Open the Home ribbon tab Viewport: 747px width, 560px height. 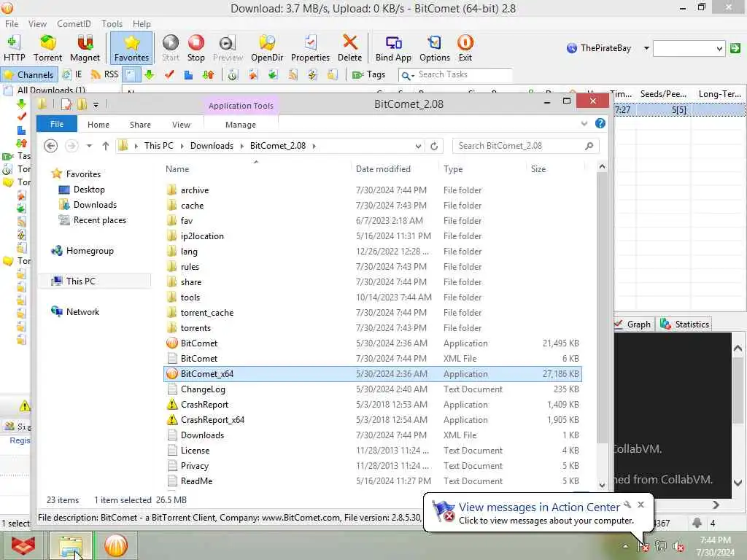point(98,124)
